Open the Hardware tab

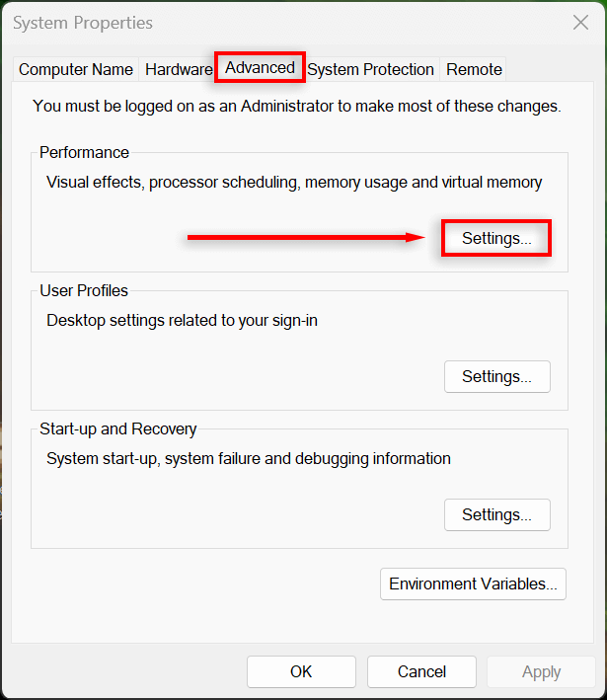coord(178,69)
